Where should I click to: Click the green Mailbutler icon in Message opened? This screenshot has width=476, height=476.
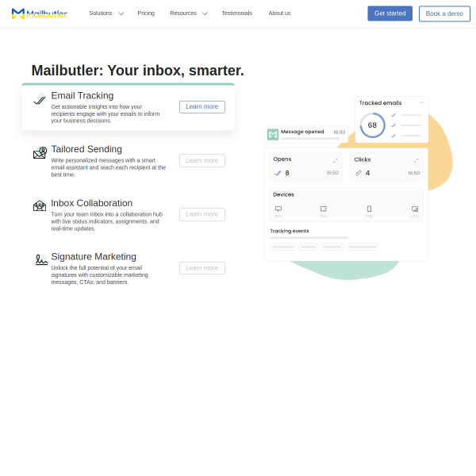(x=273, y=134)
